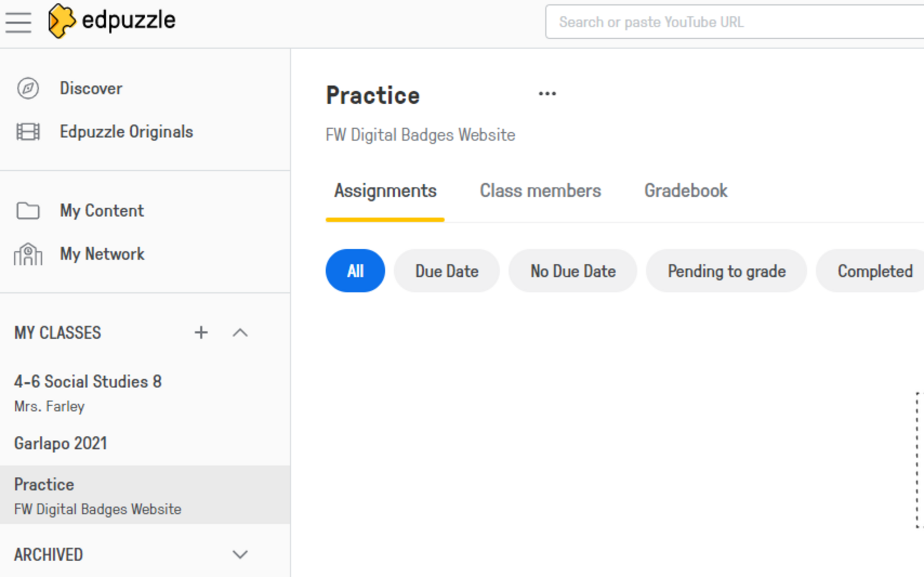Switch to the Class members tab
The width and height of the screenshot is (924, 577).
(540, 191)
